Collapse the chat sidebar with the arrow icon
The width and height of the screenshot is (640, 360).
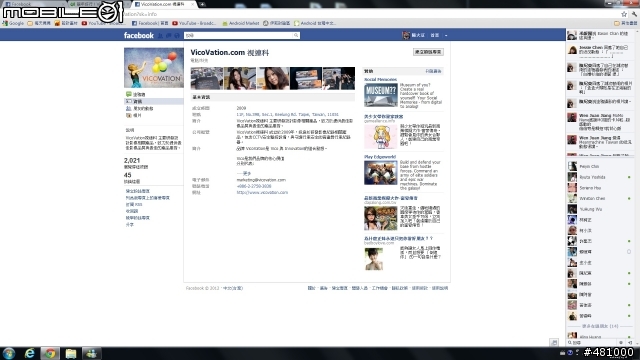tap(630, 343)
